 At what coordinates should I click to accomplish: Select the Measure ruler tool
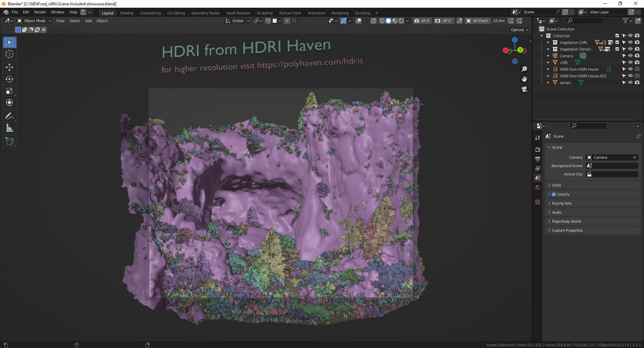[x=9, y=128]
